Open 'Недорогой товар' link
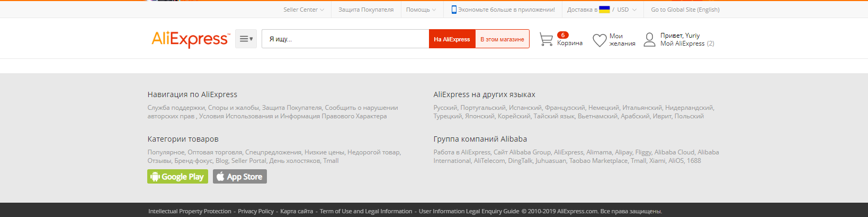This screenshot has width=868, height=217. [374, 152]
